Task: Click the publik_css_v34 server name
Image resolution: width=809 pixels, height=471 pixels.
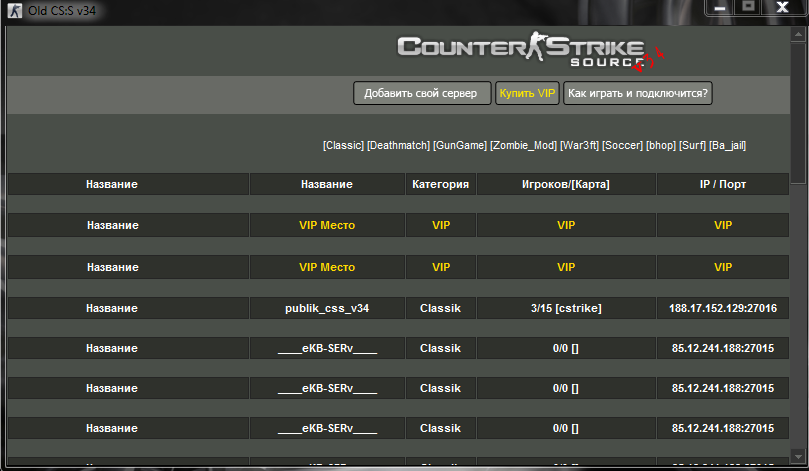Action: [x=327, y=309]
